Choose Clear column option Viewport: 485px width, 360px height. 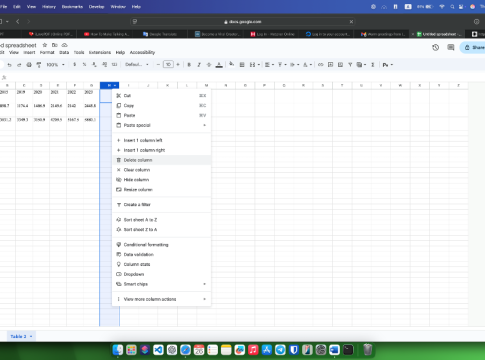pyautogui.click(x=161, y=170)
